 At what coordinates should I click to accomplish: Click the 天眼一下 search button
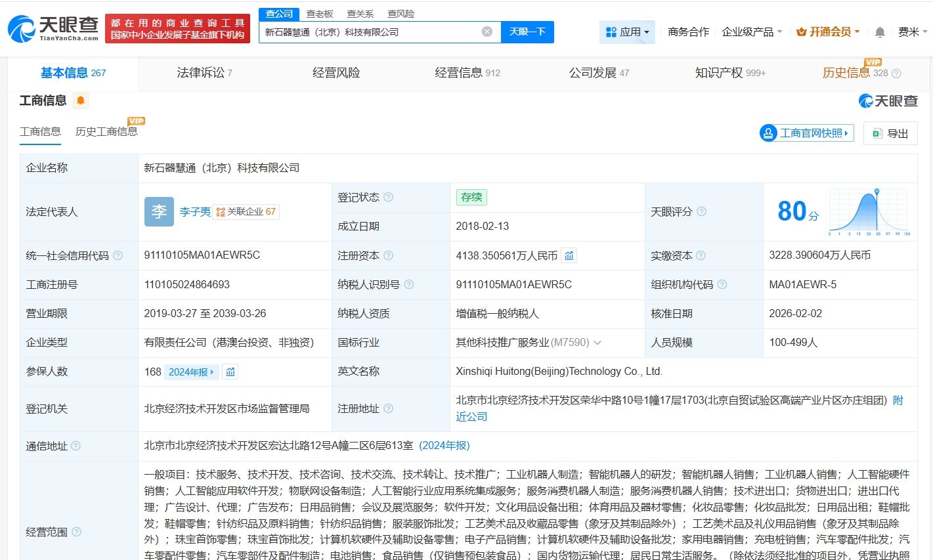[x=527, y=32]
